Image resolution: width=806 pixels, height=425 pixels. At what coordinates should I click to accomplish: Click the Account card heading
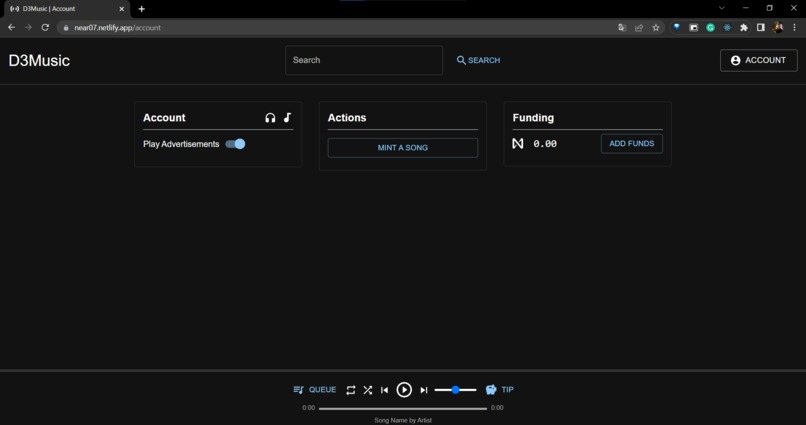coord(164,118)
